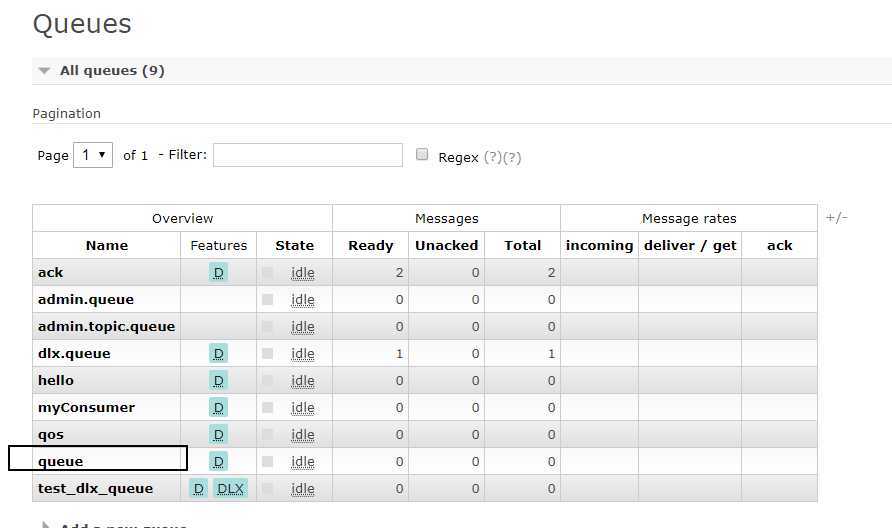
Task: Click the +/- column selector
Action: (836, 218)
